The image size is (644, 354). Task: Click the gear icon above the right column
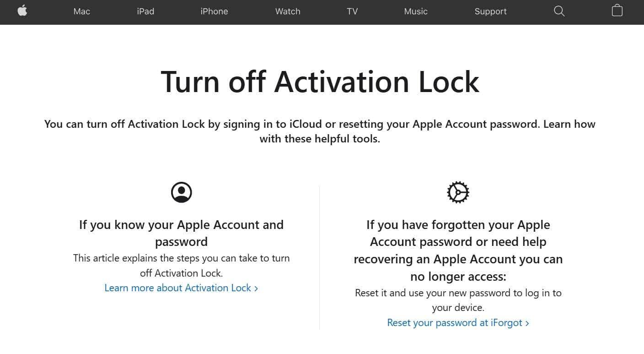458,192
